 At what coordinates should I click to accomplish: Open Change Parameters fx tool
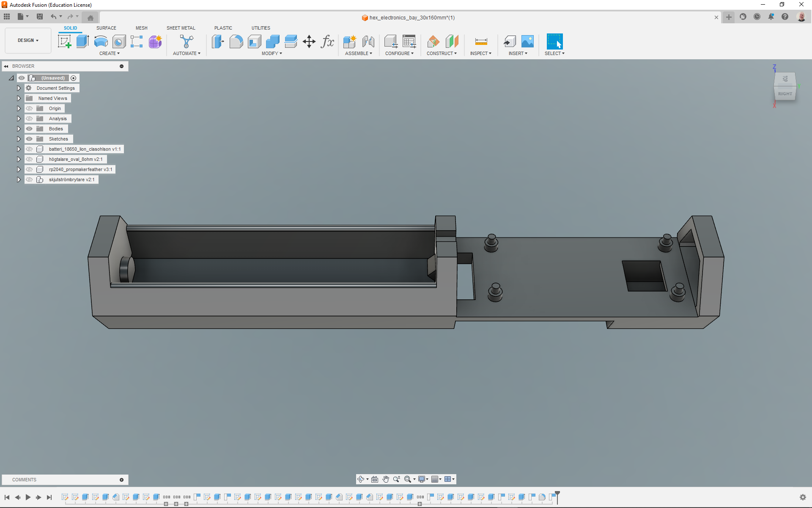point(327,41)
